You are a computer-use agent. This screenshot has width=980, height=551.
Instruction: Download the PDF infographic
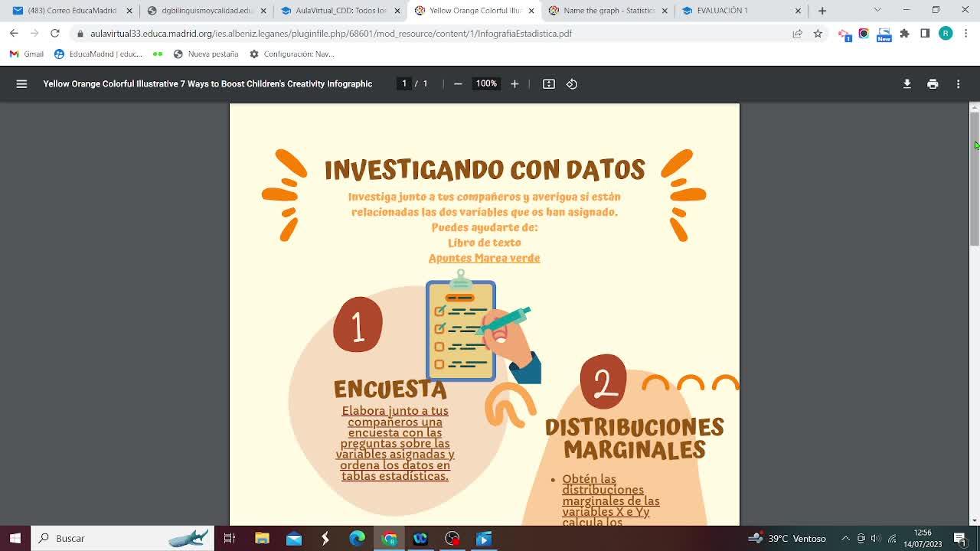pos(907,84)
